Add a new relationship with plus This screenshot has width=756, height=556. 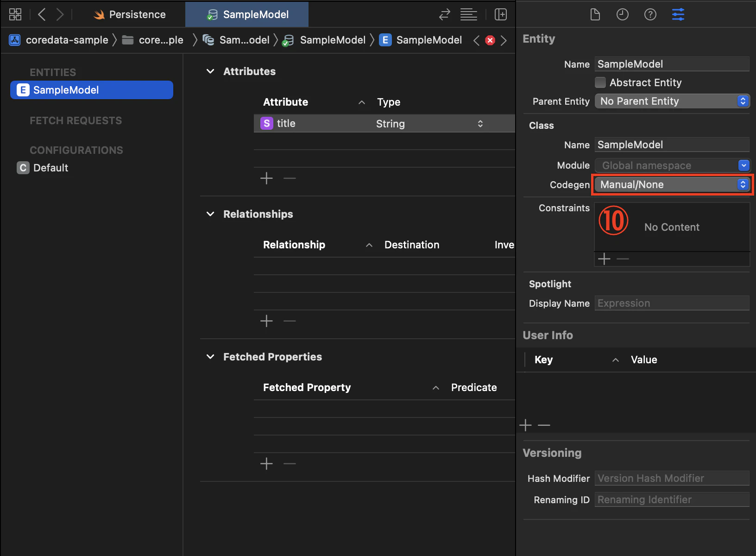coord(266,321)
